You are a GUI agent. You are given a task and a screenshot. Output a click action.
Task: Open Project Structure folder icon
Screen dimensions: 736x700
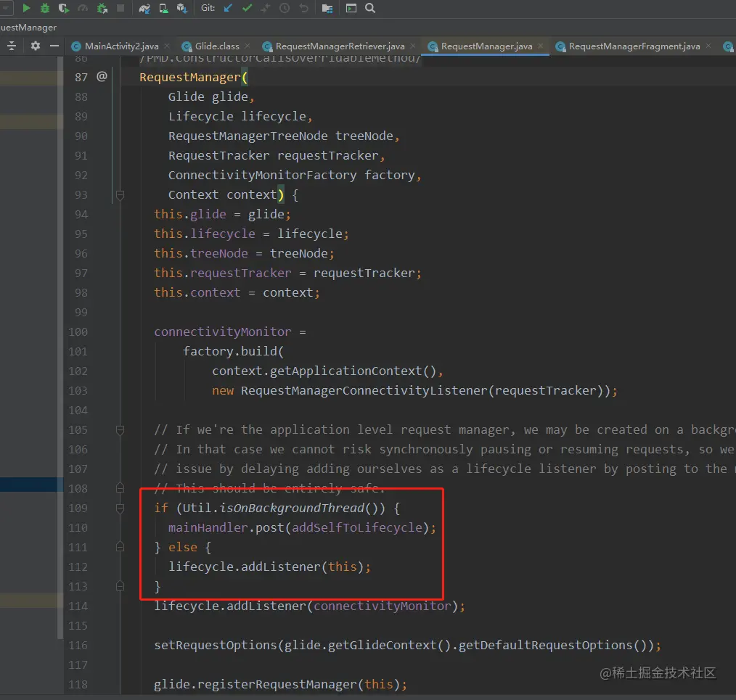[327, 9]
